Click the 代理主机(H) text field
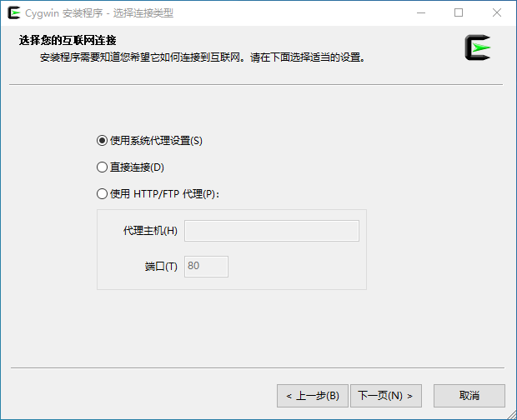The image size is (517, 420). pyautogui.click(x=271, y=231)
